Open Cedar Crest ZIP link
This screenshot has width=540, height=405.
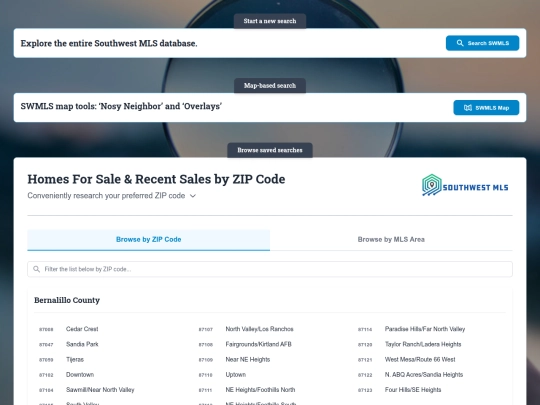[82, 329]
